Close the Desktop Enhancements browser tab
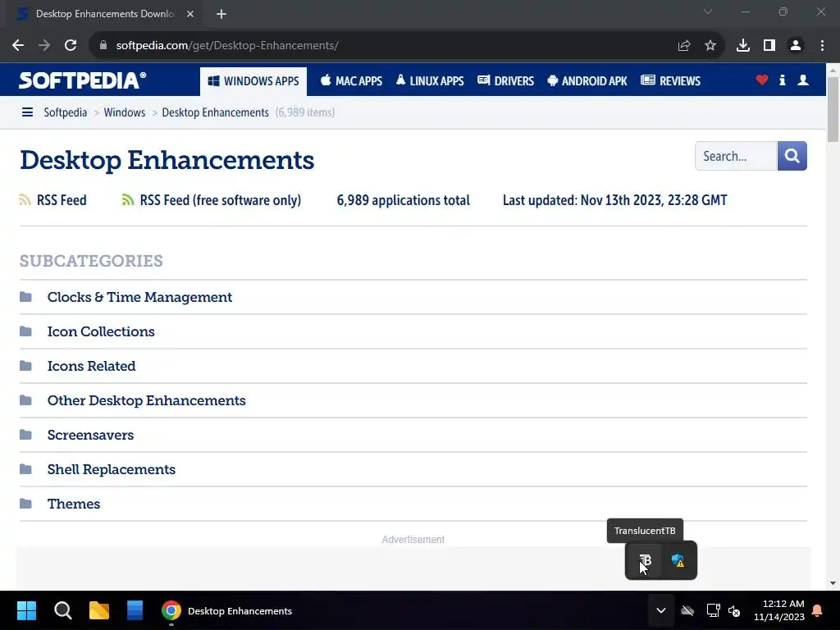This screenshot has height=630, width=840. [190, 14]
